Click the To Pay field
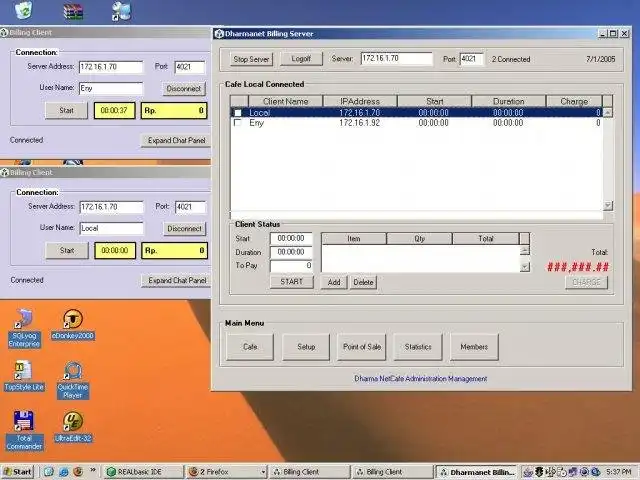This screenshot has width=640, height=480. point(291,266)
